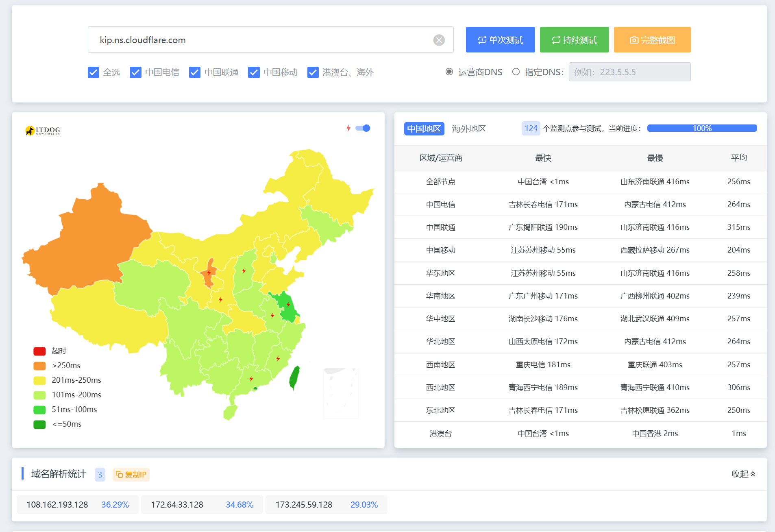Click the yellow 201ms-250ms legend swatch
This screenshot has height=532, width=775.
tap(39, 380)
